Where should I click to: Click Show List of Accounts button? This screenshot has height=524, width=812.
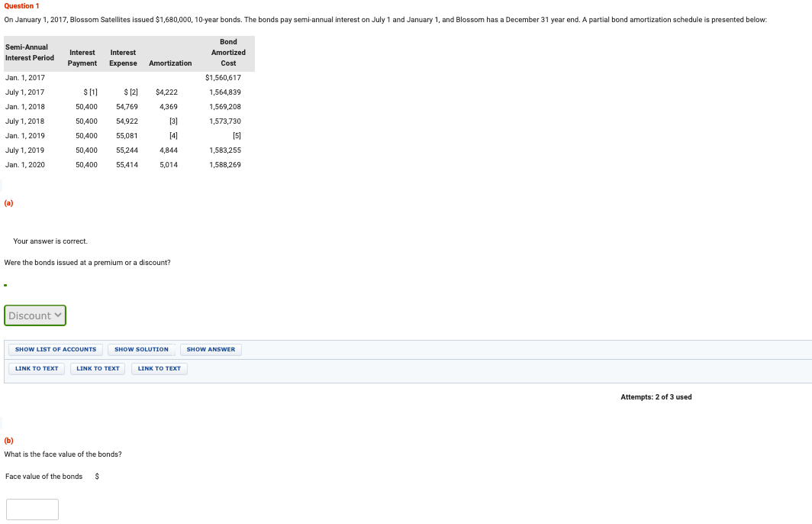56,350
